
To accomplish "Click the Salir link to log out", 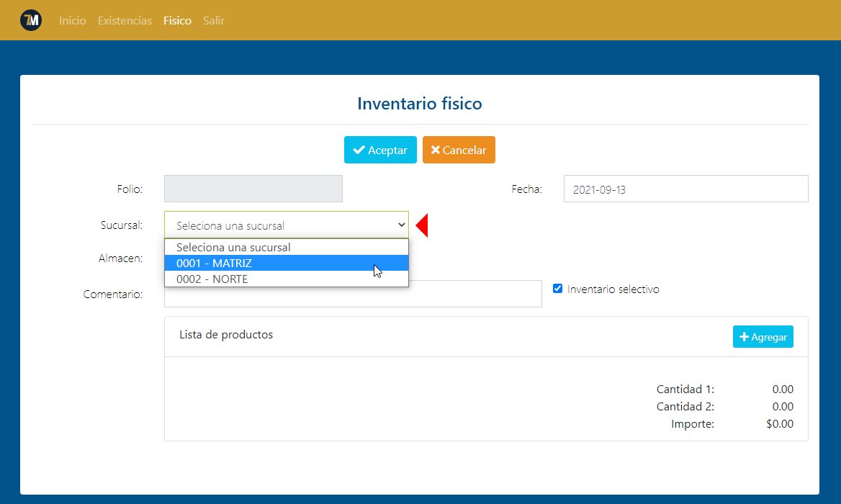I will pyautogui.click(x=213, y=20).
